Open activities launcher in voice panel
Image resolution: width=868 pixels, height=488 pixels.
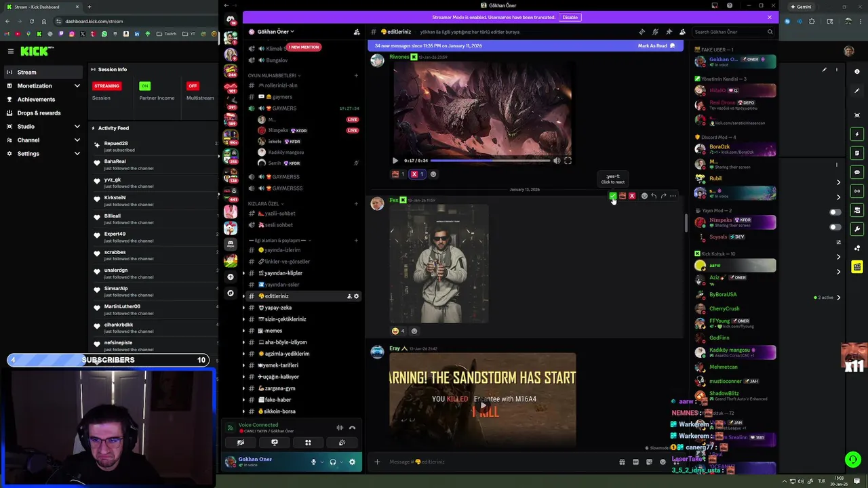click(x=308, y=443)
